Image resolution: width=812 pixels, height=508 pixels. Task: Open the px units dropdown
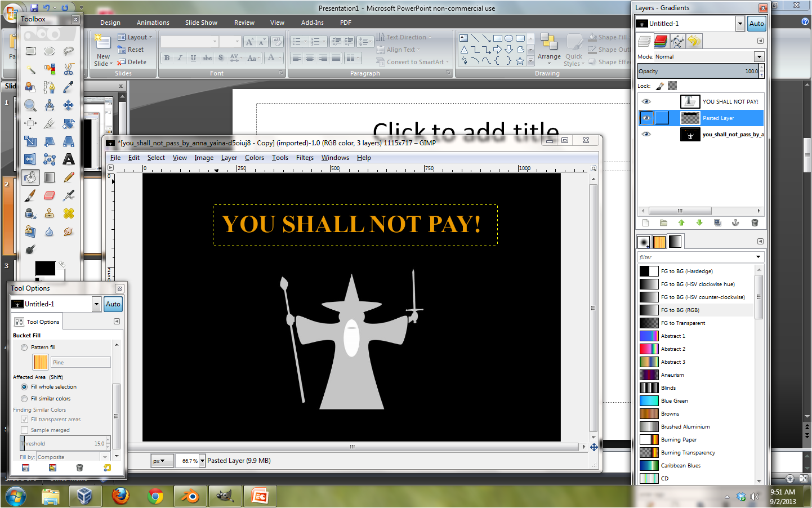162,461
